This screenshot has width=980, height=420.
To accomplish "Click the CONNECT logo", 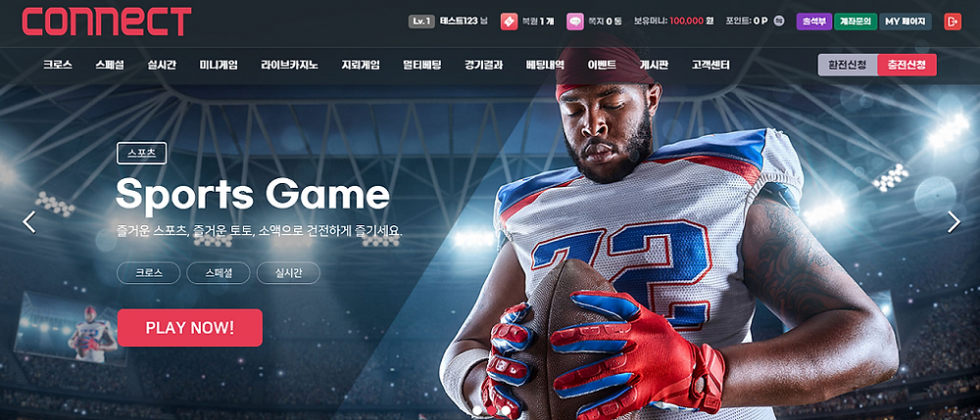I will point(106,22).
